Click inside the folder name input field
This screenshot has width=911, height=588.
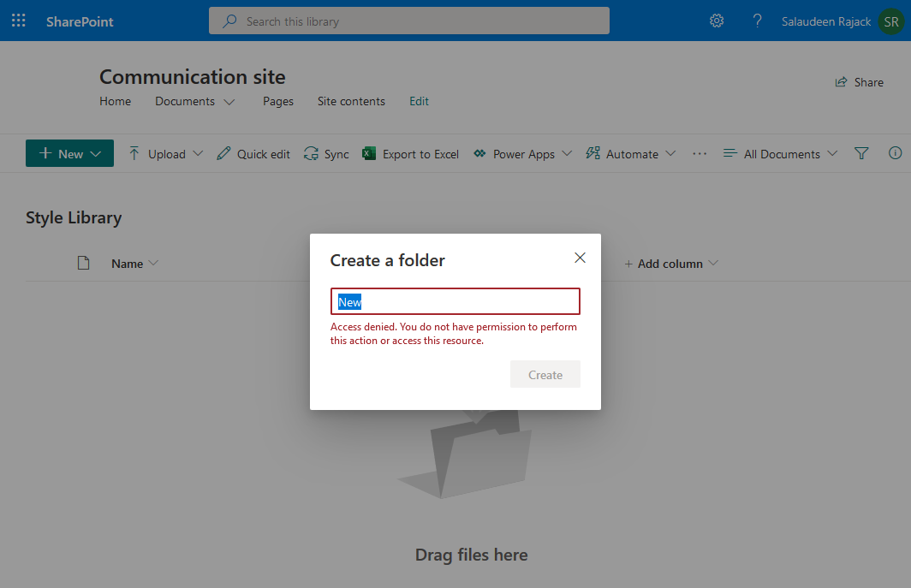[455, 301]
